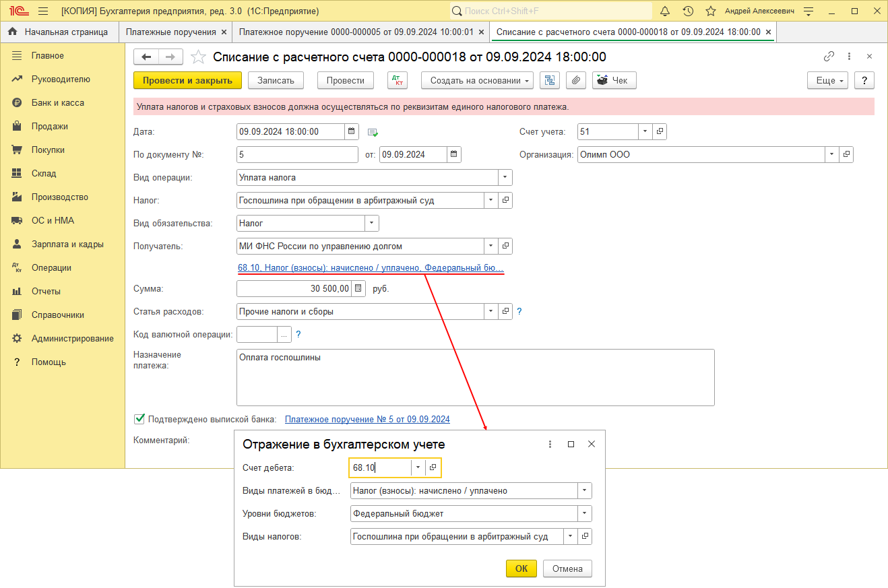Show help for Код валютной операции
The image size is (888, 588).
(298, 334)
